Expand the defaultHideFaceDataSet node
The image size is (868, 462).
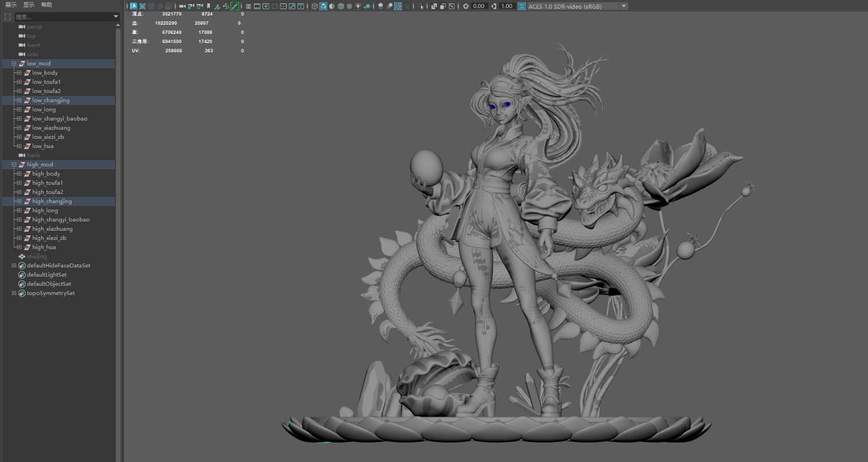click(x=14, y=266)
